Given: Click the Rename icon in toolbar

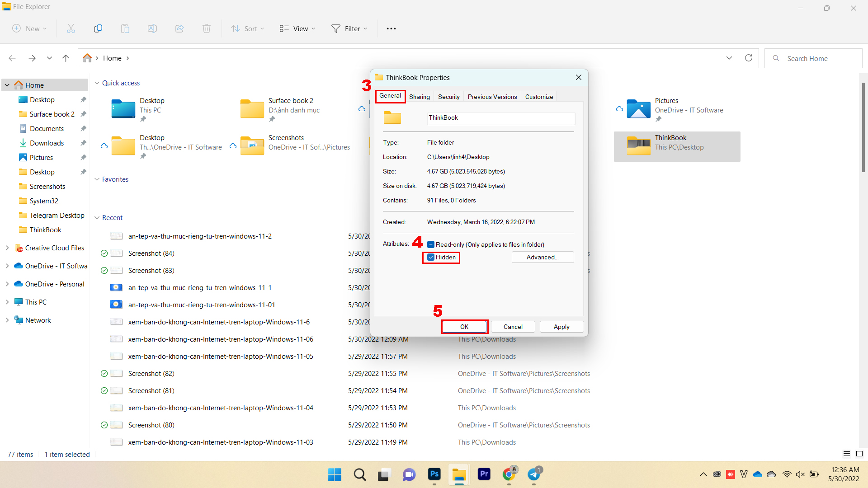Looking at the screenshot, I should tap(152, 28).
